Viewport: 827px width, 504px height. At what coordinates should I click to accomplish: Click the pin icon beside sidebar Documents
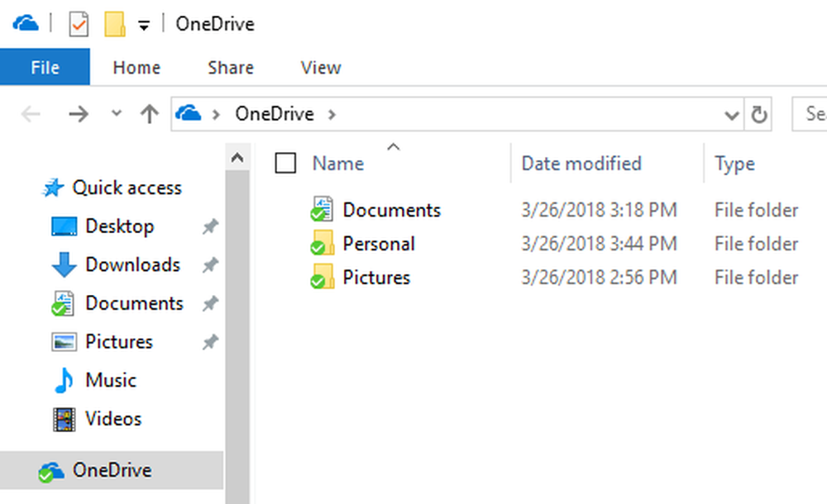pyautogui.click(x=210, y=303)
